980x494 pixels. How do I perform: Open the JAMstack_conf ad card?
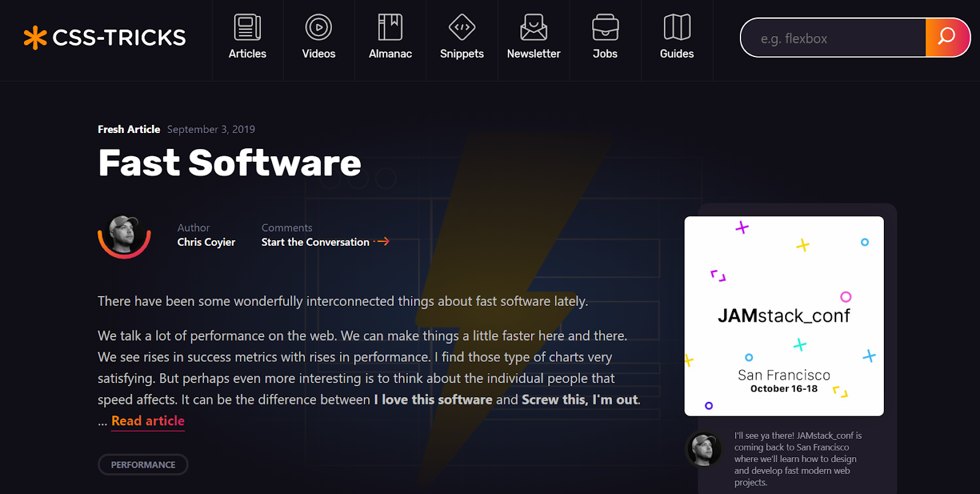tap(784, 316)
